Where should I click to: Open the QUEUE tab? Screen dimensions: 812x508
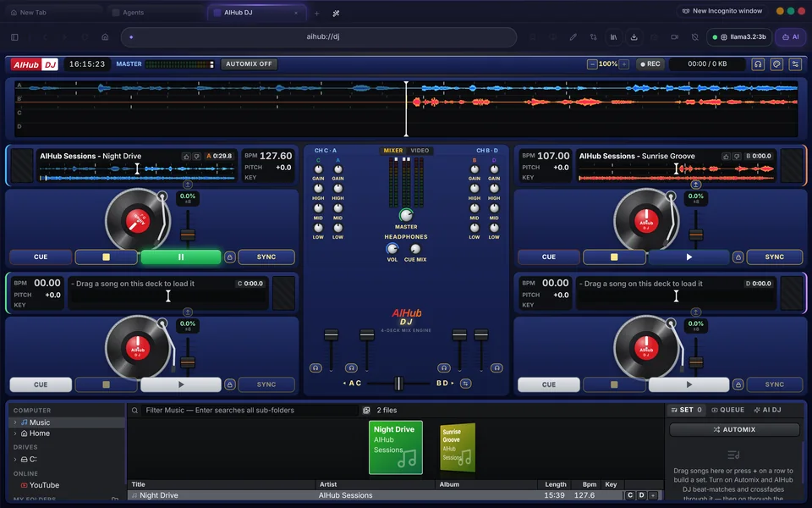coord(727,410)
